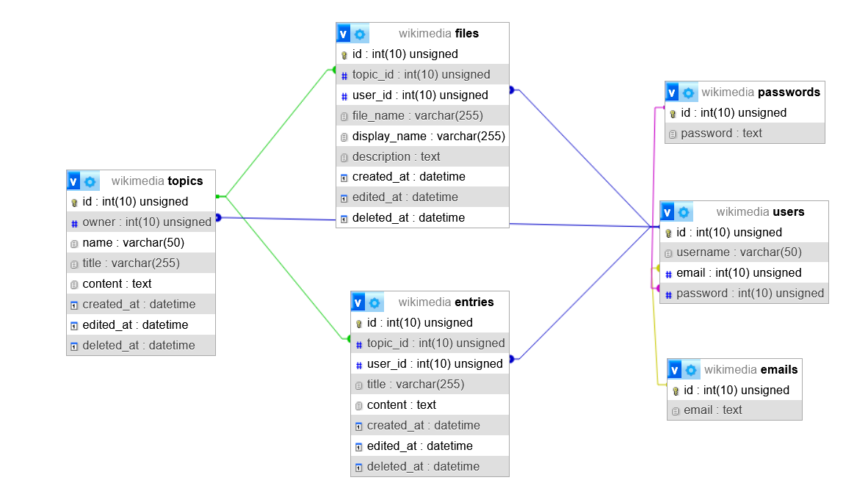Select the user_id column in the entries table
This screenshot has height=494, width=868.
pyautogui.click(x=434, y=363)
